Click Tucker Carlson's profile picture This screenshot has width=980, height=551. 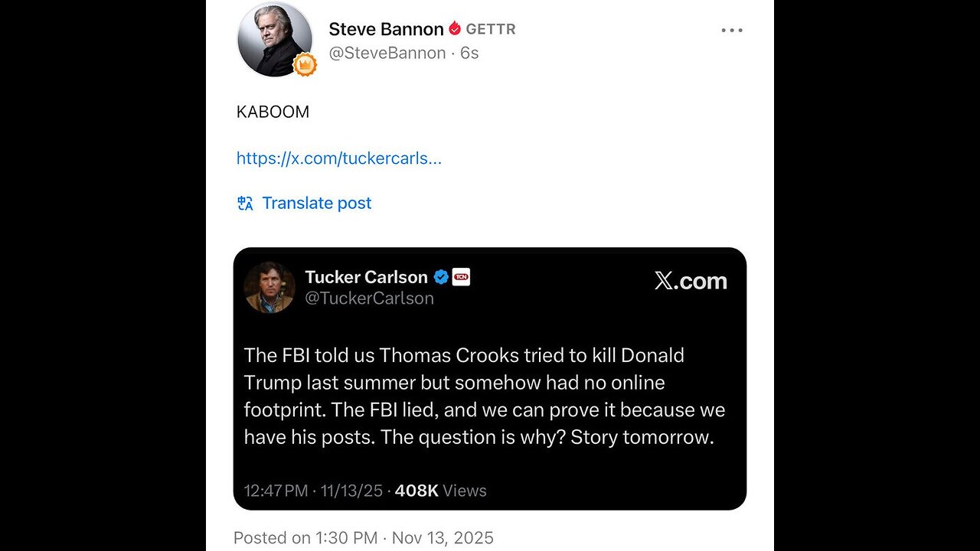click(x=269, y=287)
